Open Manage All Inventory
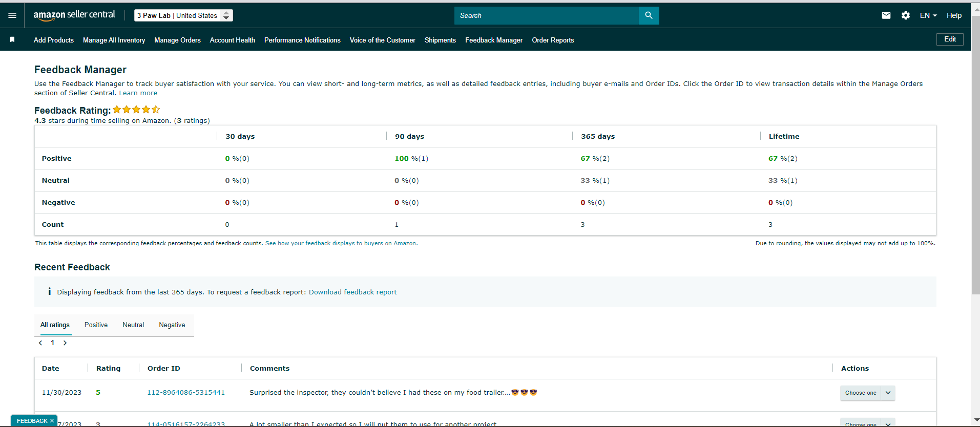The width and height of the screenshot is (980, 427). [x=114, y=40]
